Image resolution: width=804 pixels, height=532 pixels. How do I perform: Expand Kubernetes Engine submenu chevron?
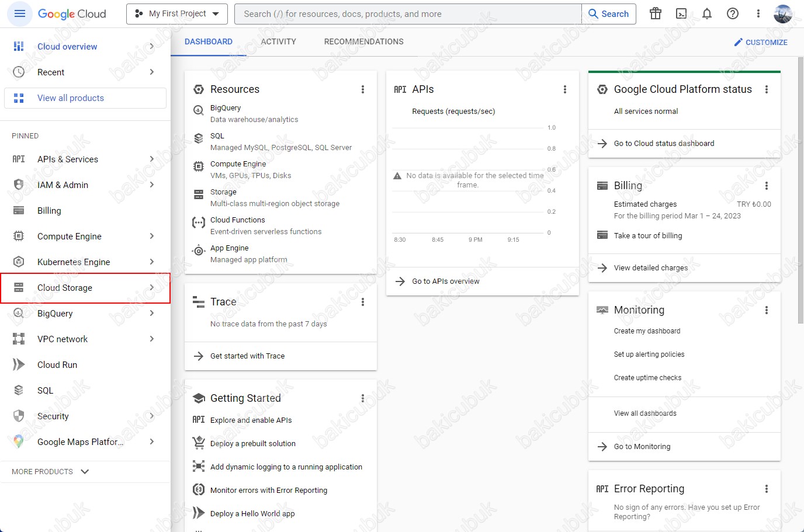click(152, 262)
